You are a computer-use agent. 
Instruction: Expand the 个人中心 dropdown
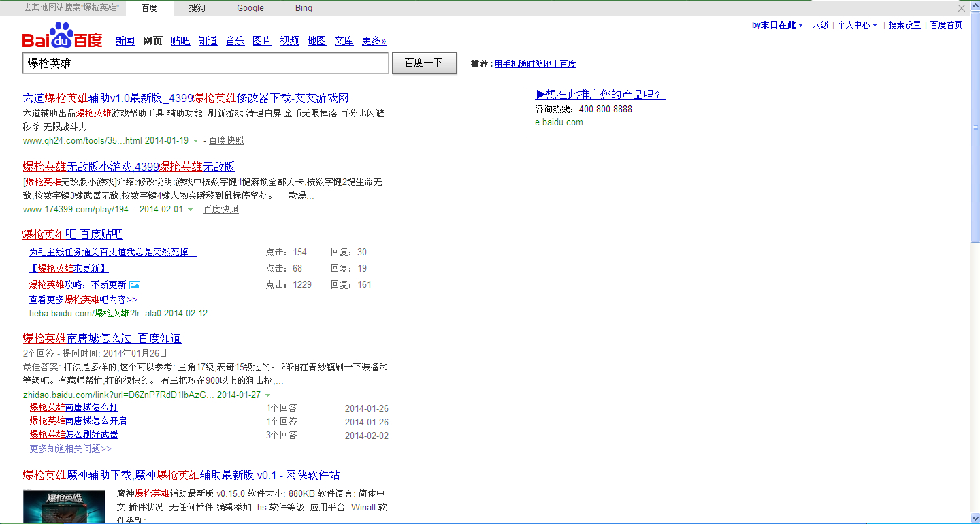[x=857, y=25]
